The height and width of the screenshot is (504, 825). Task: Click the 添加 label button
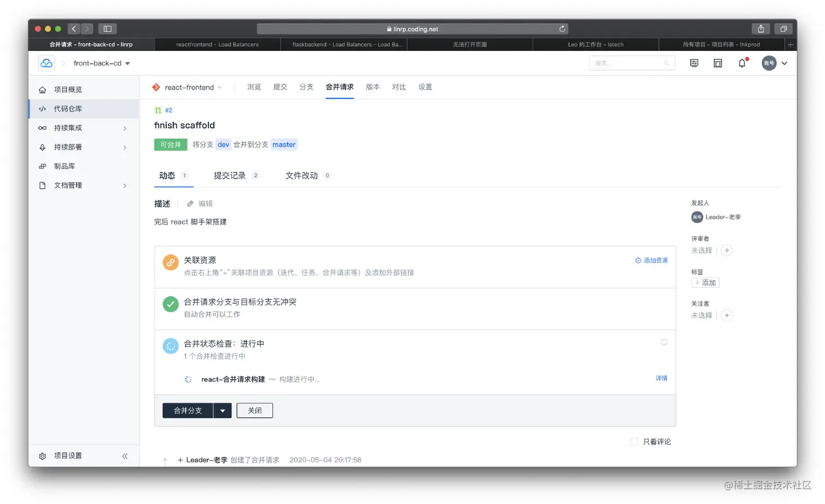click(706, 283)
